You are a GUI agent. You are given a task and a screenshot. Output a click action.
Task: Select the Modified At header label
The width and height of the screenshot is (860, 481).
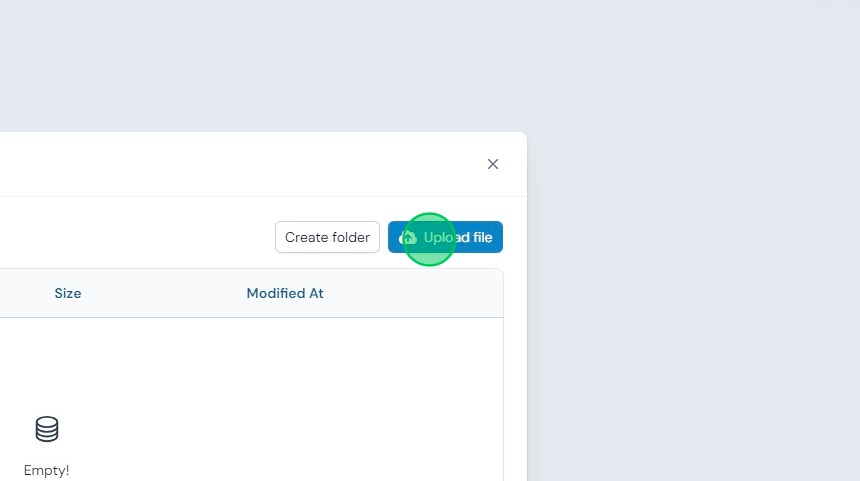(285, 293)
